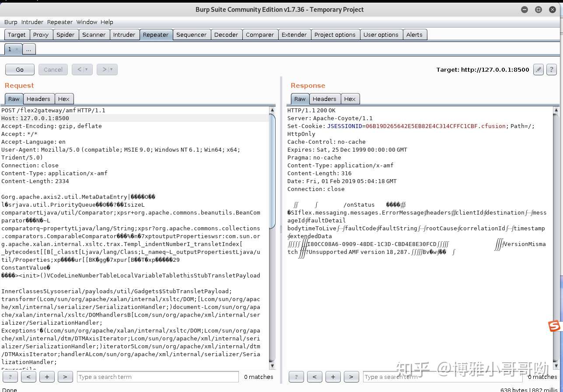Close Repeater tab 1 with its x
The image size is (563, 392).
click(17, 49)
